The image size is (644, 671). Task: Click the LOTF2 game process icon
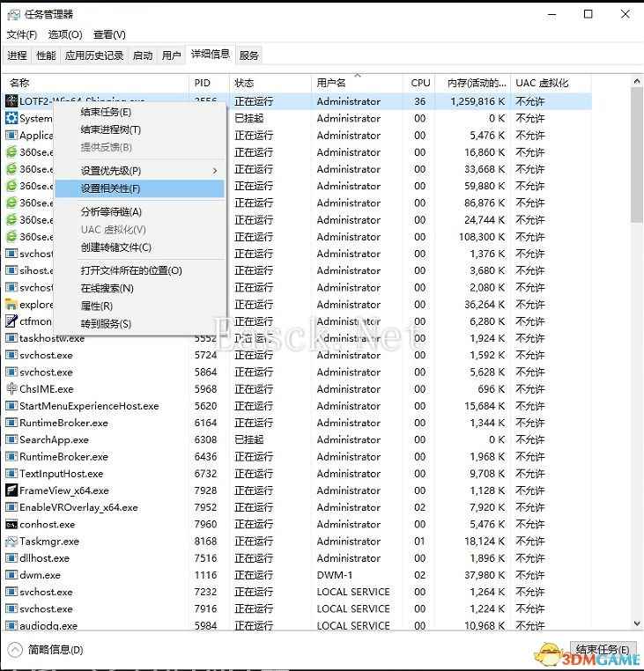click(12, 101)
